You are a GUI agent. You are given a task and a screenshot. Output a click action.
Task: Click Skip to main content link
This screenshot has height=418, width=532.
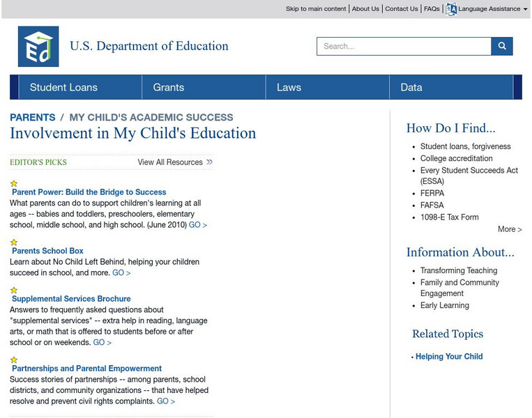coord(316,9)
